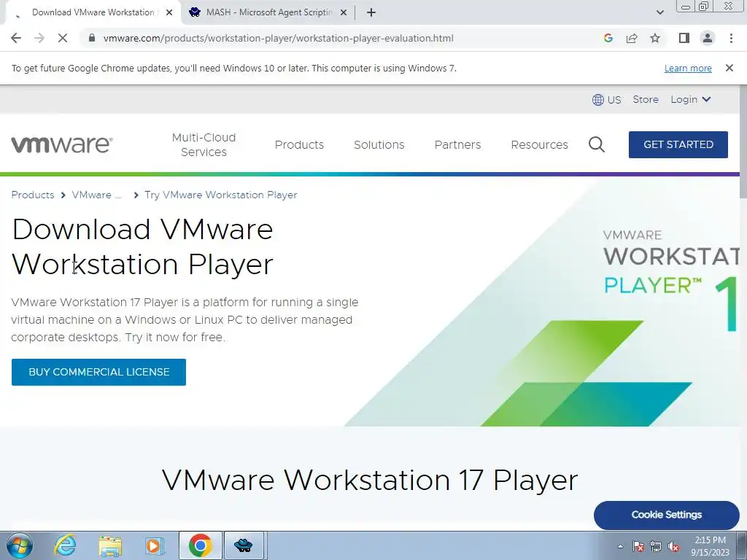Click the GET STARTED button
747x560 pixels.
click(x=678, y=144)
